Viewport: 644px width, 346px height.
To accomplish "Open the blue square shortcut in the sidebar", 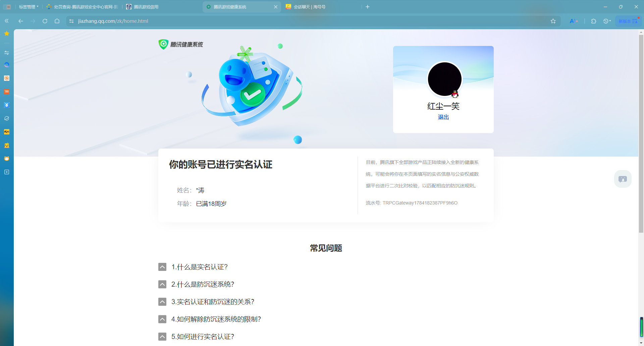I will click(7, 105).
